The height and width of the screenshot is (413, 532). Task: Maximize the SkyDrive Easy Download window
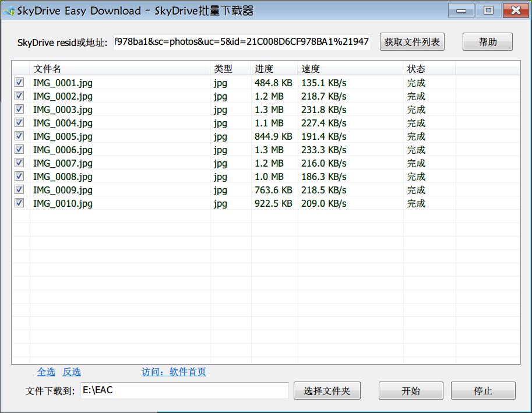pos(488,10)
